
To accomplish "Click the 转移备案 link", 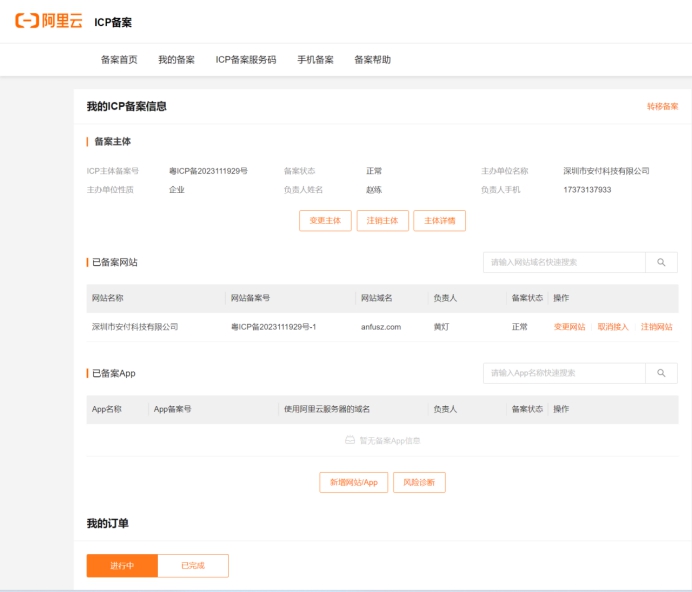I will pos(662,106).
